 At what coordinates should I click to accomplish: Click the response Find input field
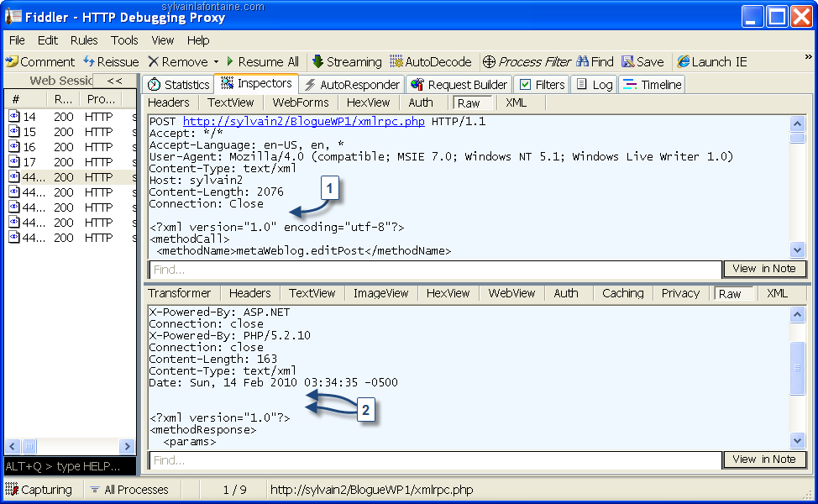click(x=435, y=459)
